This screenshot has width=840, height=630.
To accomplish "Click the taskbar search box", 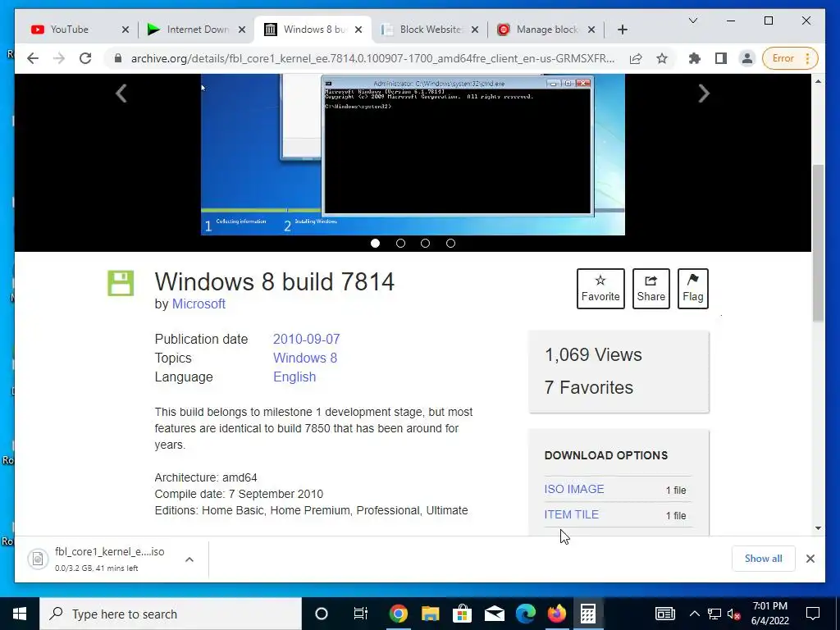I will [x=171, y=614].
